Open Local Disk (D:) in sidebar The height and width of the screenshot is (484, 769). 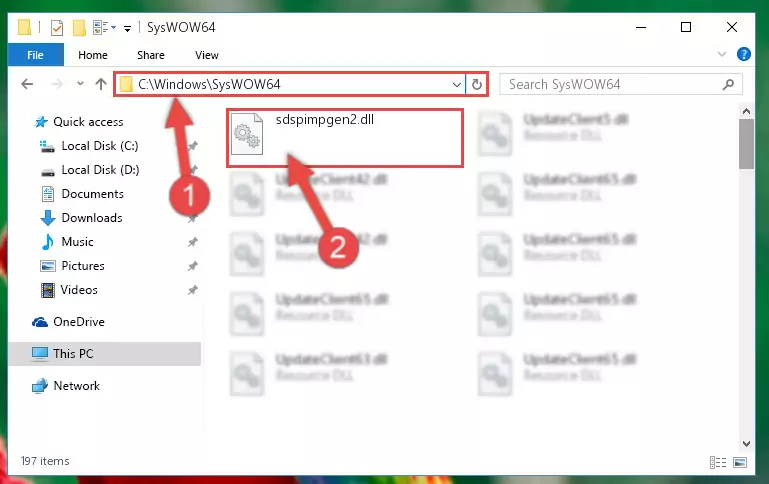pyautogui.click(x=100, y=170)
